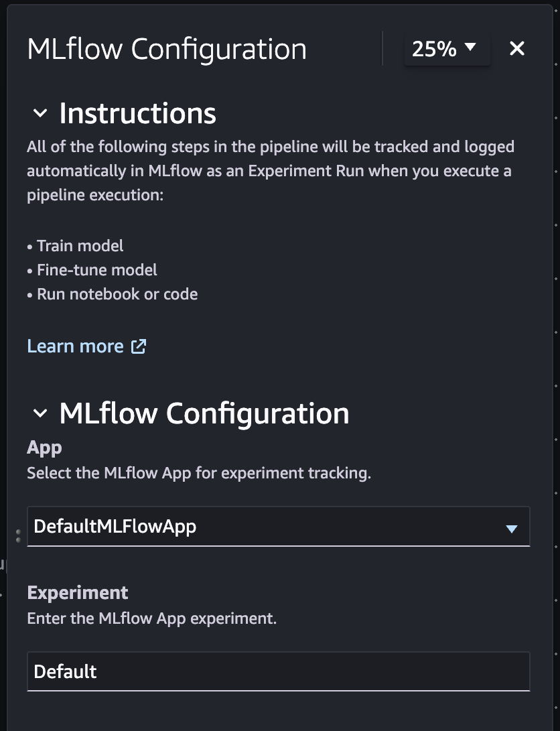
Task: Click the App field label
Action: [x=43, y=447]
